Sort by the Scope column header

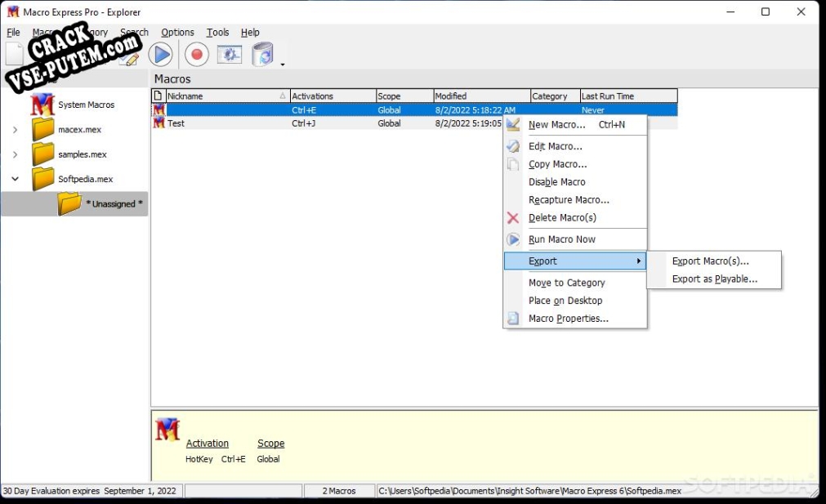(x=404, y=96)
